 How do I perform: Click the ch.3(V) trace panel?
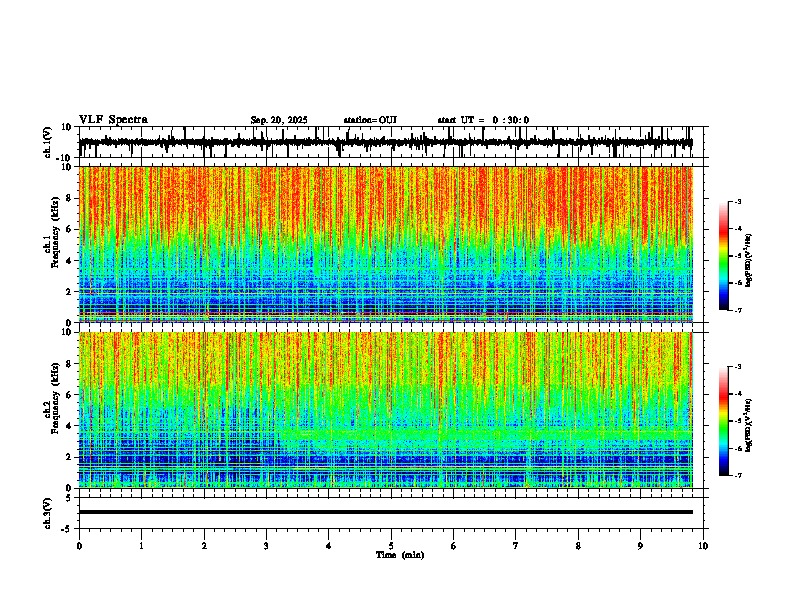point(391,513)
